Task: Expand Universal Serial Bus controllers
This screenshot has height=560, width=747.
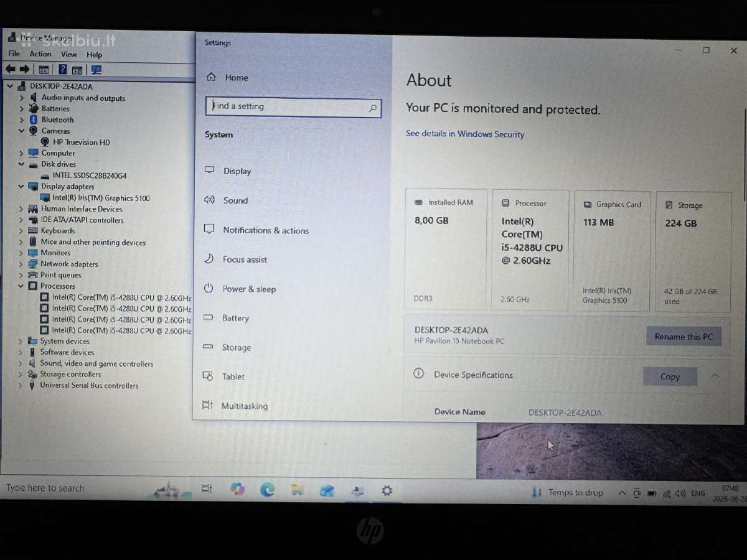Action: coord(21,386)
